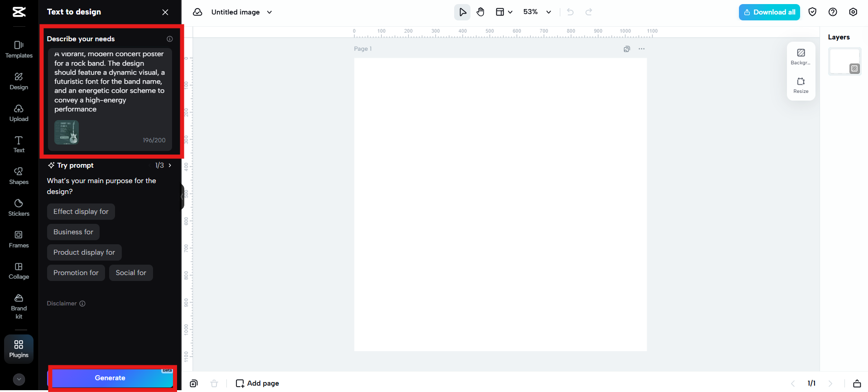Open the Resize canvas tool
868x392 pixels.
click(801, 85)
